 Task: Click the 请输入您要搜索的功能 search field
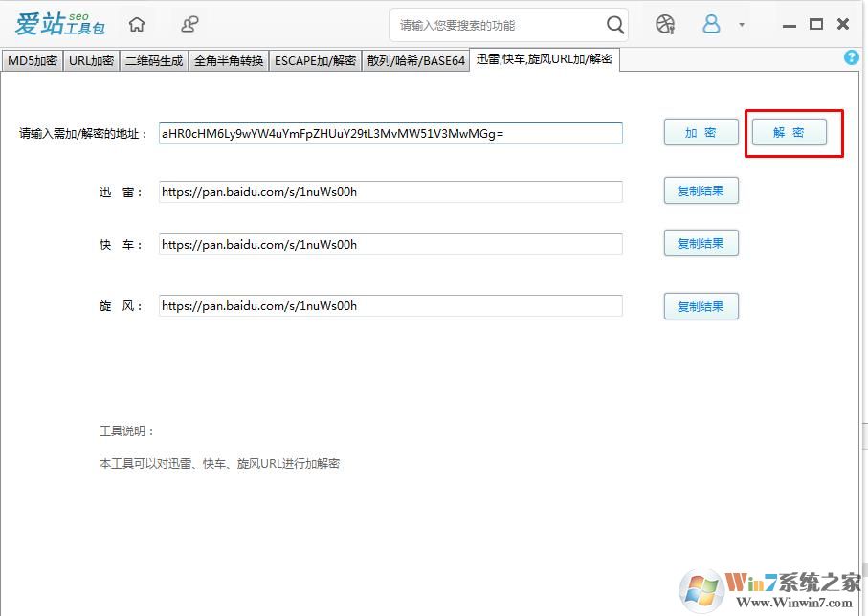click(498, 24)
